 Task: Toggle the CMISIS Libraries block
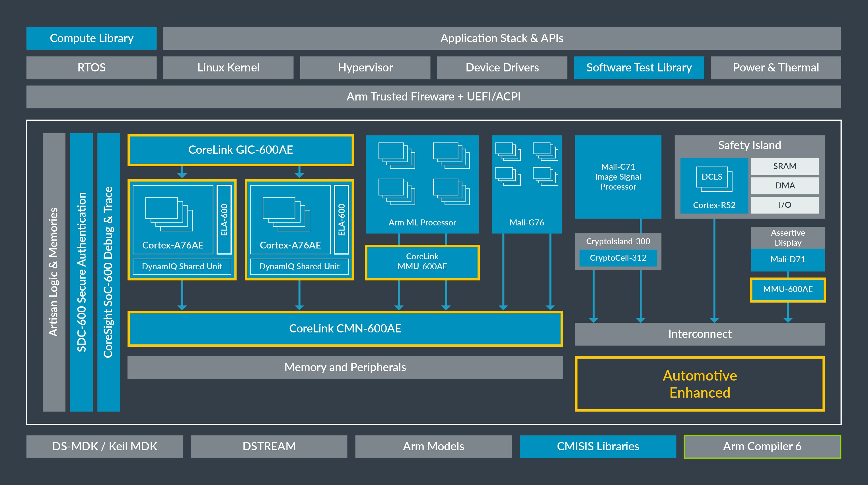[x=598, y=447]
